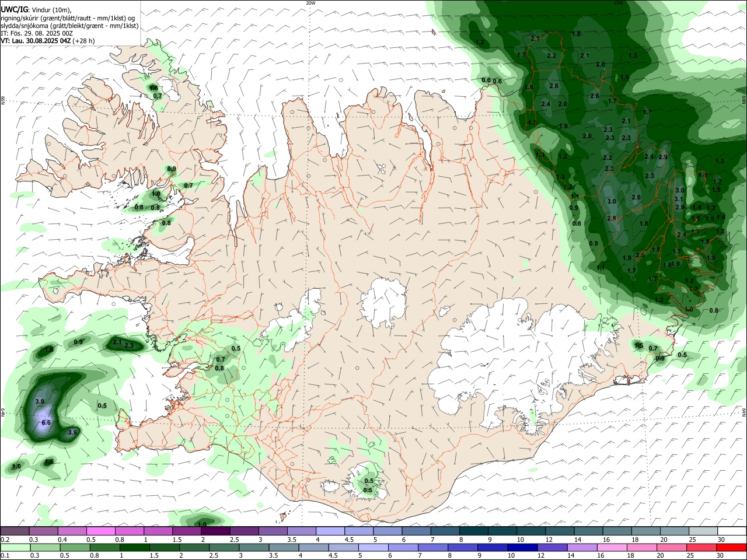Click the '15W' longitude label at top

619,3
